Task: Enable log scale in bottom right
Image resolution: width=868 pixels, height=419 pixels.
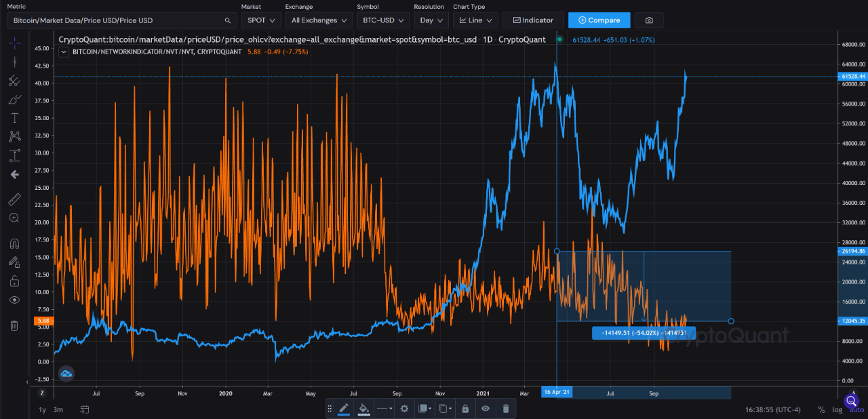Action: [x=837, y=410]
